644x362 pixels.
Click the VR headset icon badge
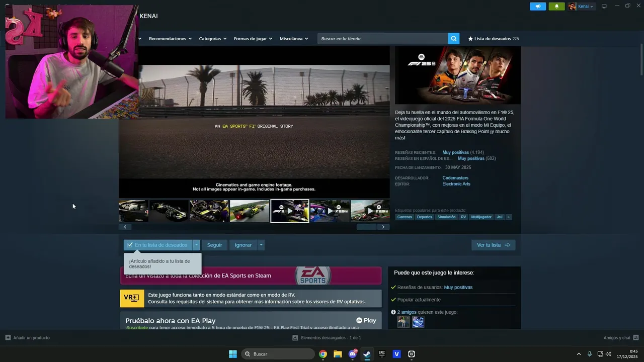pos(132,298)
